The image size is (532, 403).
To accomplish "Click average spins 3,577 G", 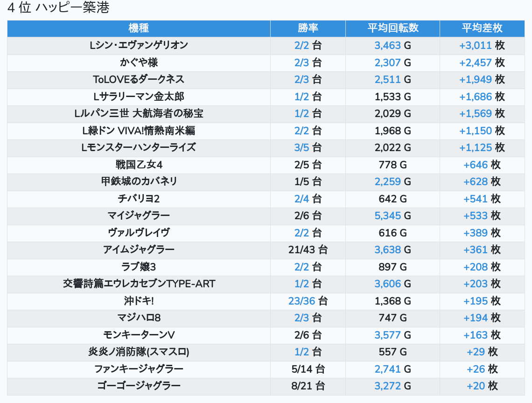I will (x=393, y=335).
